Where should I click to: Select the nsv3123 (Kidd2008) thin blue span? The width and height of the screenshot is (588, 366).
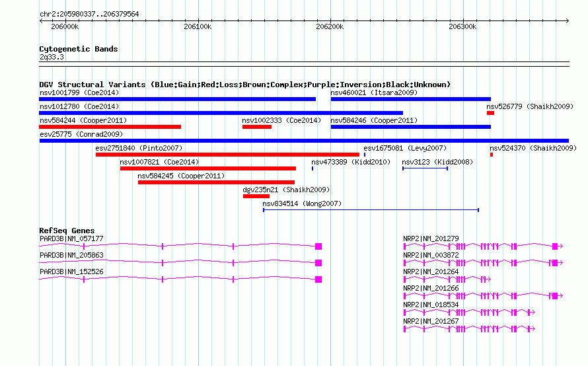click(x=425, y=168)
